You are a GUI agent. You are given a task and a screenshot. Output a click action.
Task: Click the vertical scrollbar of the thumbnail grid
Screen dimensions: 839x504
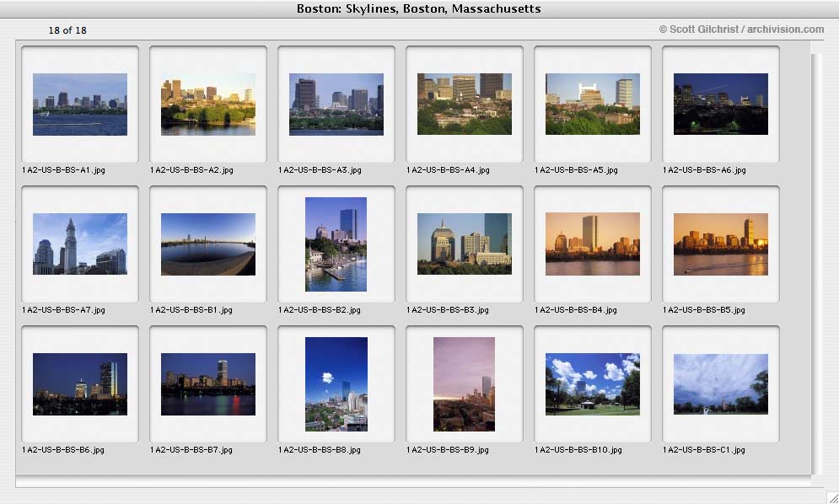click(816, 263)
